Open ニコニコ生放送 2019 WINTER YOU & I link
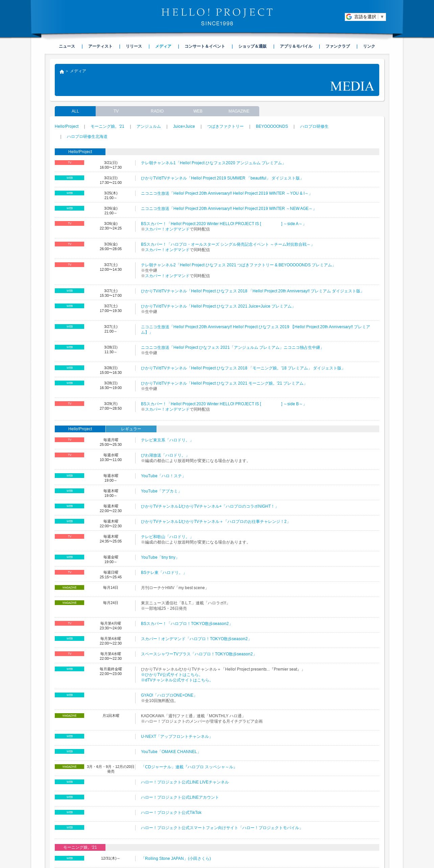Viewport: 434px width, 868px height. 226,193
